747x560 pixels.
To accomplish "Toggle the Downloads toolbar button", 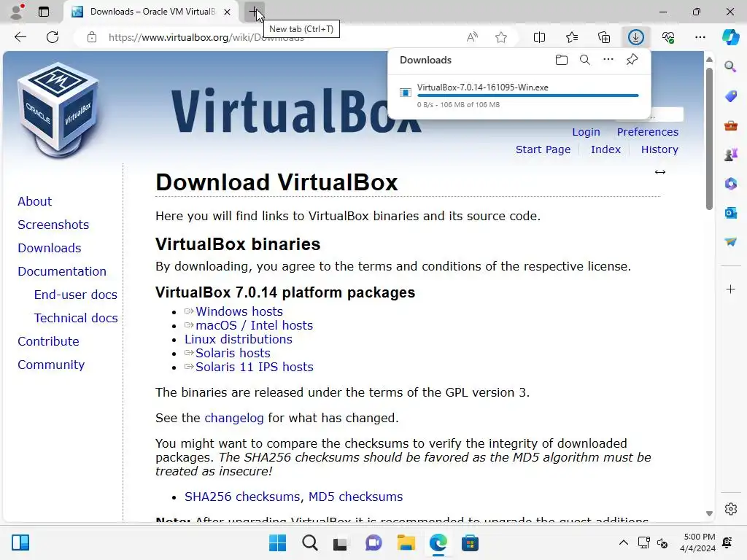I will [636, 37].
